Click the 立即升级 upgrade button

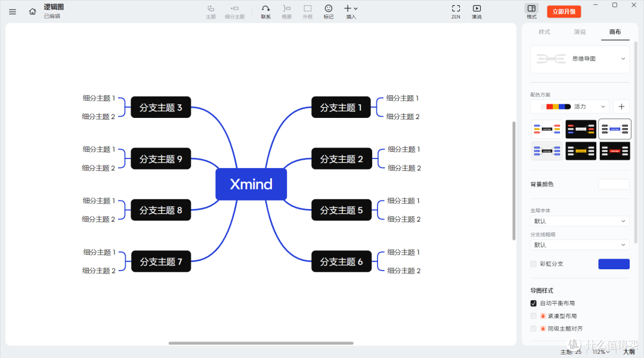point(563,11)
